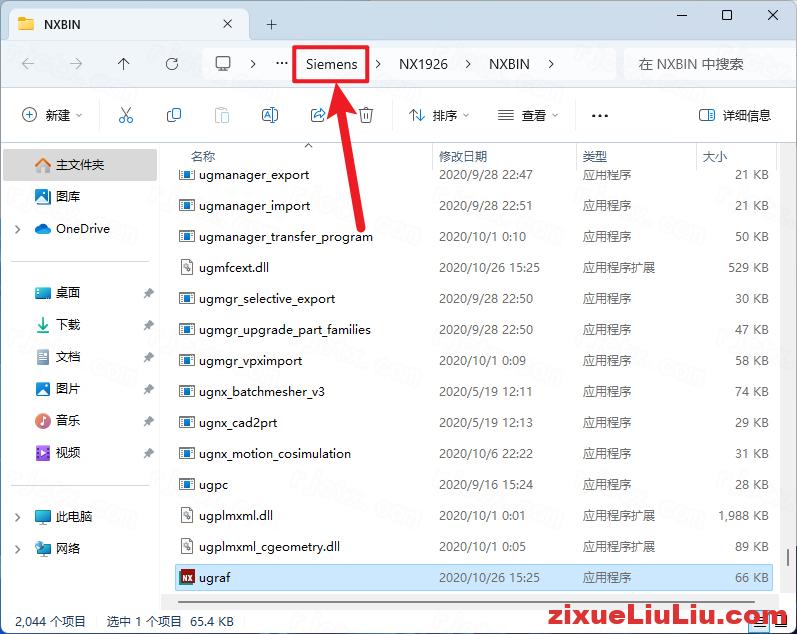
Task: Click the vertical scrollbar thumb
Action: (x=788, y=557)
